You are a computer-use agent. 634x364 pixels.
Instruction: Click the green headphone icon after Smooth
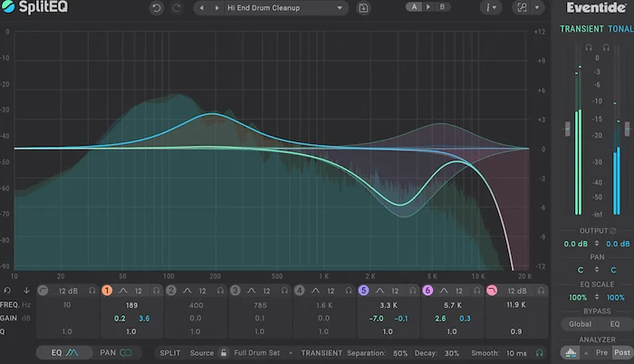coord(540,352)
